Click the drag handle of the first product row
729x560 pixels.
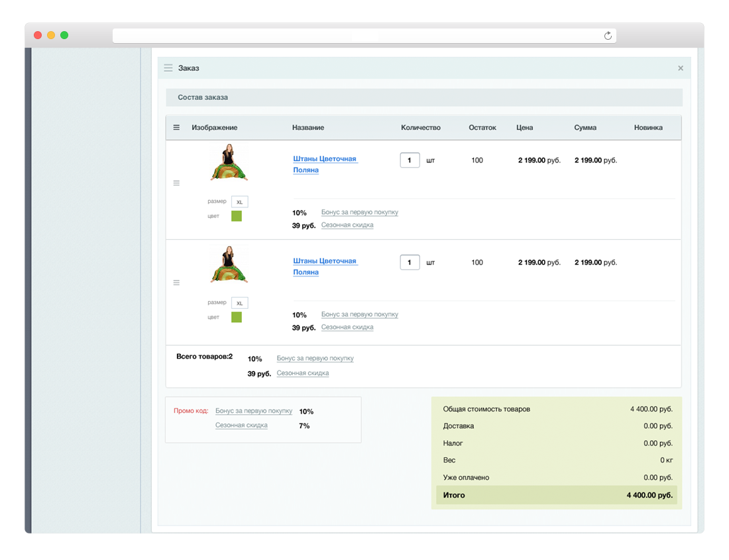[x=176, y=183]
